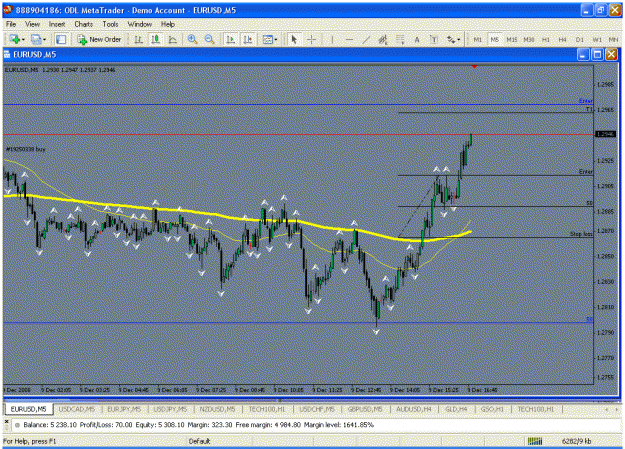625x449 pixels.
Task: Zoom out of the chart
Action: pyautogui.click(x=209, y=39)
